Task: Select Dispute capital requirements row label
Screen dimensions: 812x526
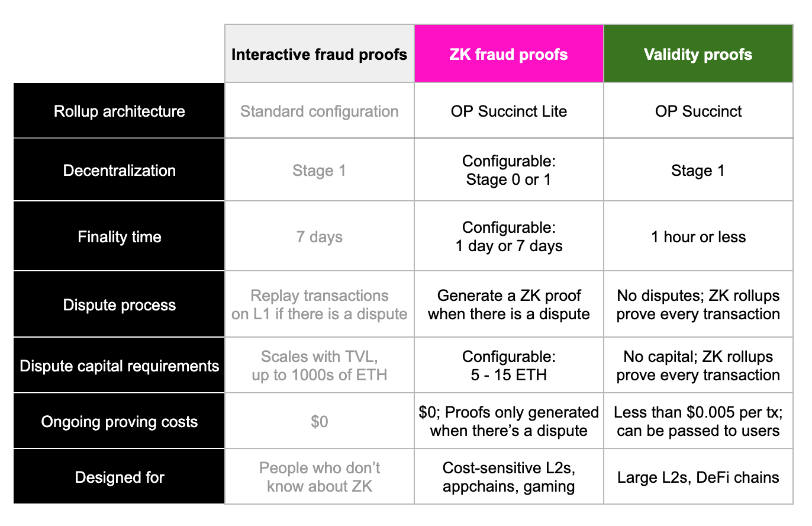Action: tap(119, 365)
